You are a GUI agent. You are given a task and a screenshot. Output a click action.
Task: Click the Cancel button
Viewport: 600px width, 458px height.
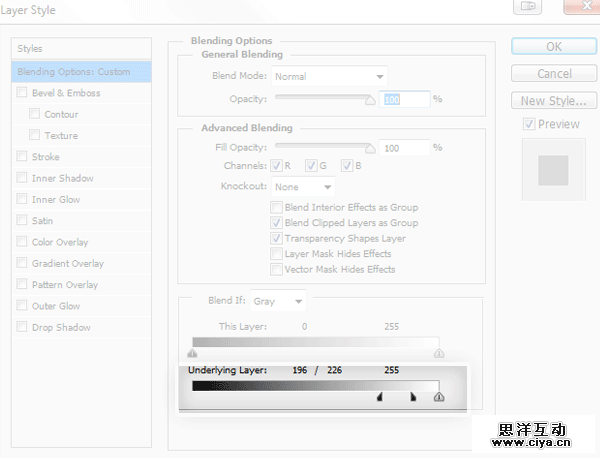(x=554, y=73)
